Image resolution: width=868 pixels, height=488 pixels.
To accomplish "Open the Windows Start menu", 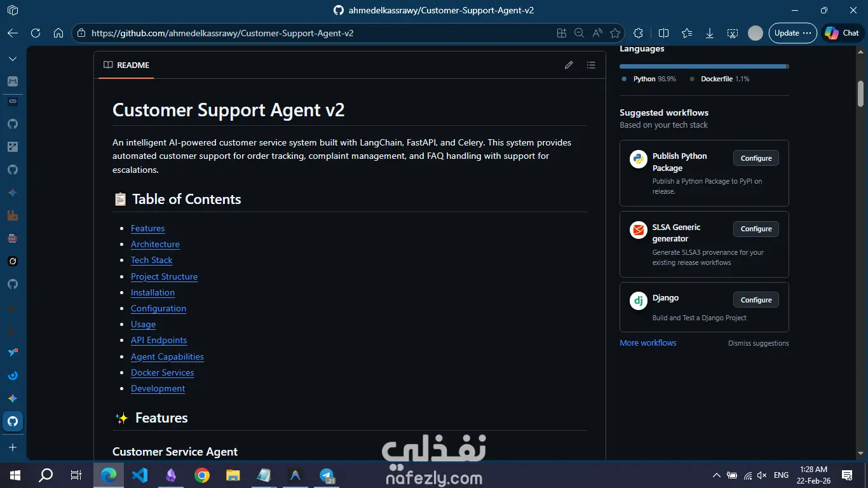I will pyautogui.click(x=15, y=475).
